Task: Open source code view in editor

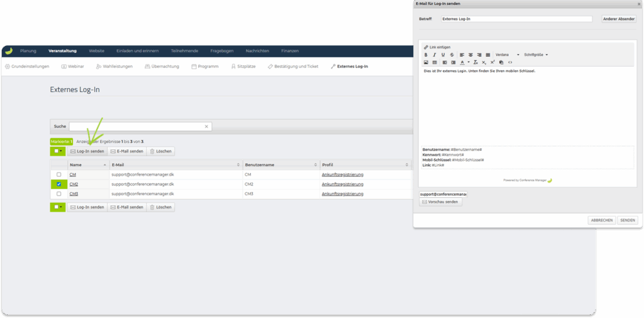Action: click(510, 62)
